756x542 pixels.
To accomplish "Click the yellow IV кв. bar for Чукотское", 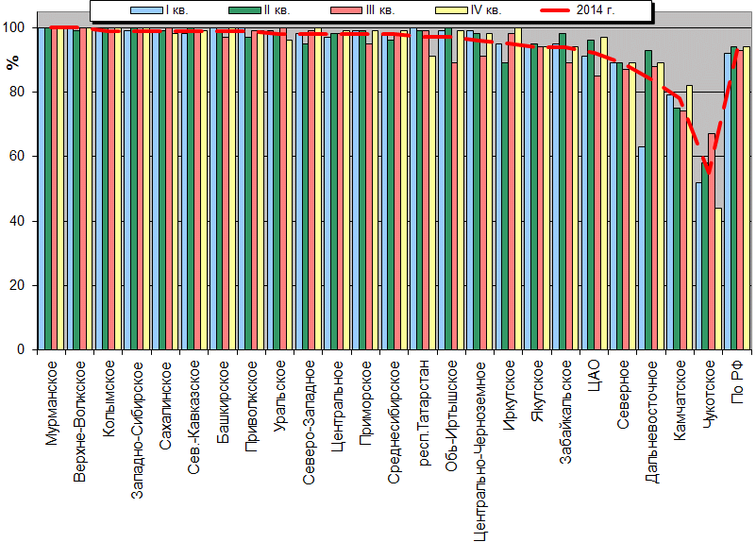I will 718,279.
